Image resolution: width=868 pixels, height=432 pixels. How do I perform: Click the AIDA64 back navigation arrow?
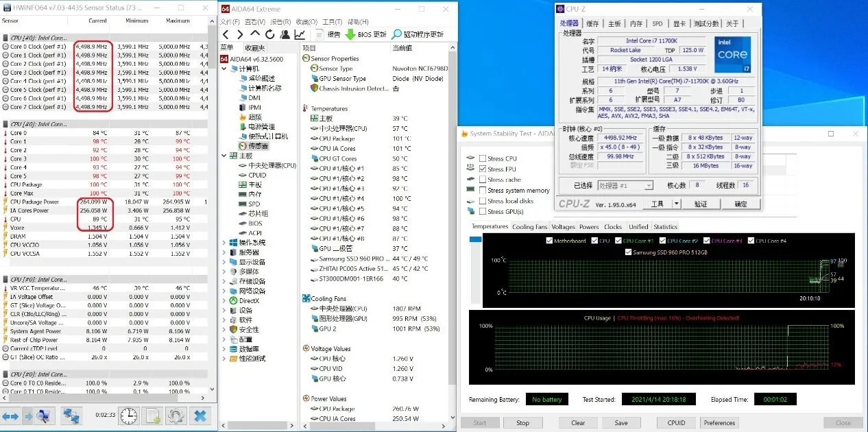click(225, 34)
